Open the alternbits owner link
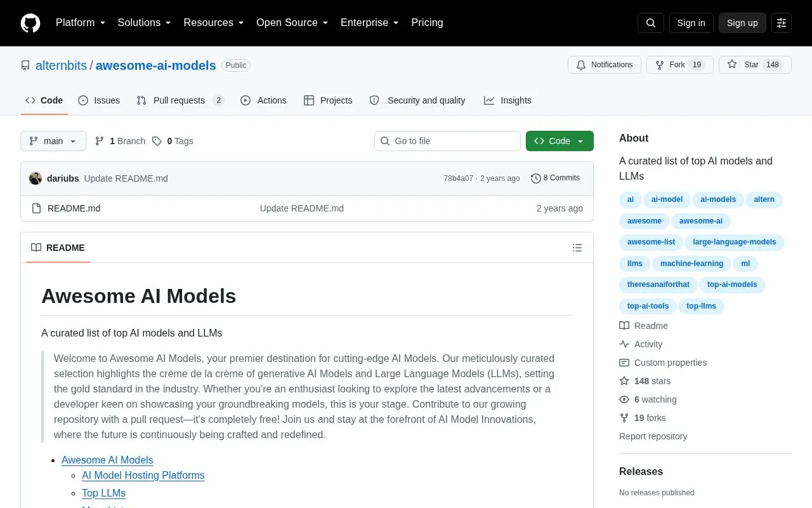 tap(61, 65)
